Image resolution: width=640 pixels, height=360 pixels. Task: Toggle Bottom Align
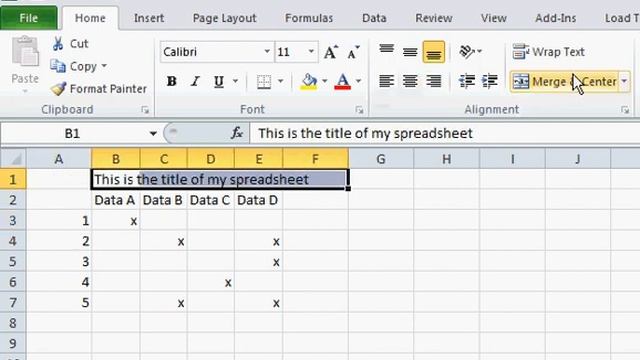coord(433,51)
